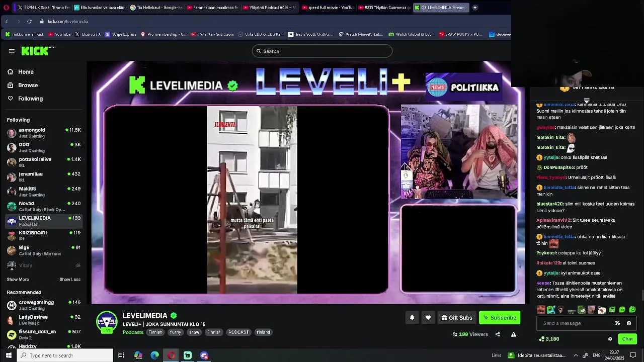The width and height of the screenshot is (644, 362).
Task: Open the Podcasts category link
Action: pyautogui.click(x=133, y=332)
